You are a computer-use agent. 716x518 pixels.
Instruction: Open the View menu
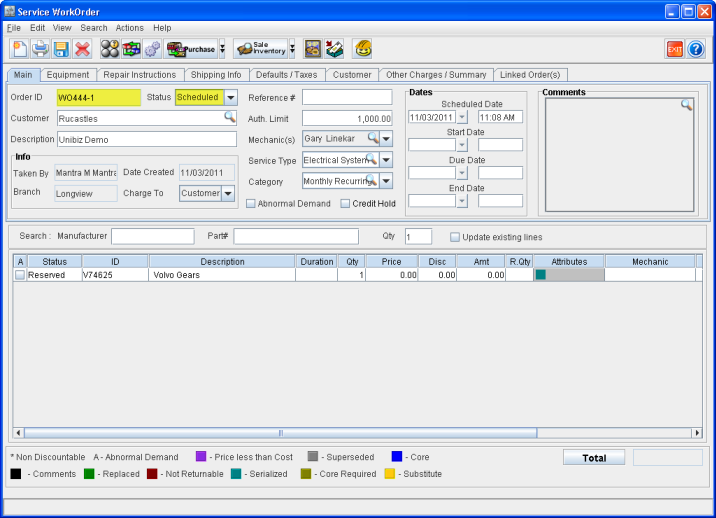62,28
